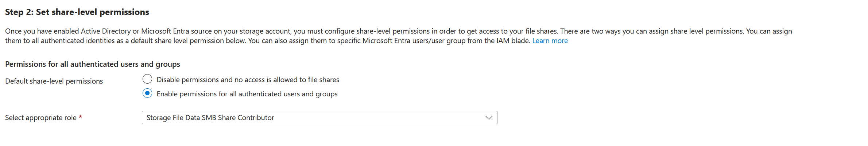Screen dimensions: 868x146
Task: Click the required asterisk beside role label
Action: (81, 117)
